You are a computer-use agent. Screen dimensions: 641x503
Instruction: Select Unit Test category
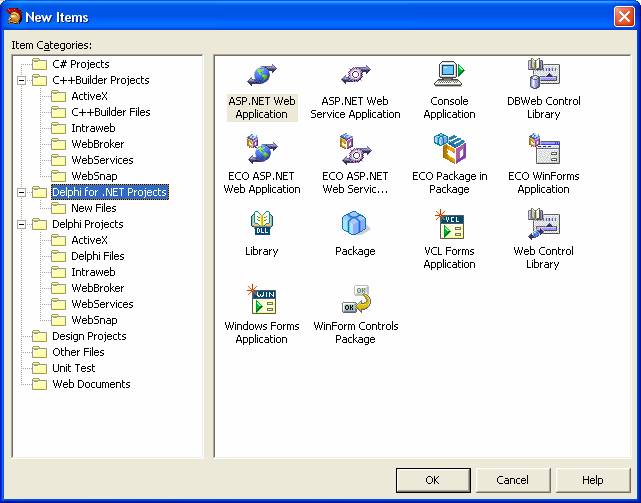click(74, 368)
